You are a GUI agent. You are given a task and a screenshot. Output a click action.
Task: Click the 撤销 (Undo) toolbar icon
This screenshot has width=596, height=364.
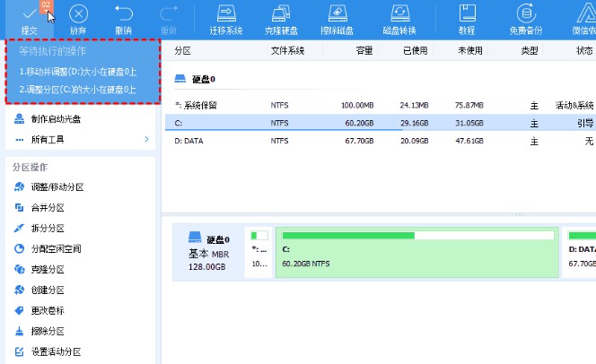(x=124, y=18)
